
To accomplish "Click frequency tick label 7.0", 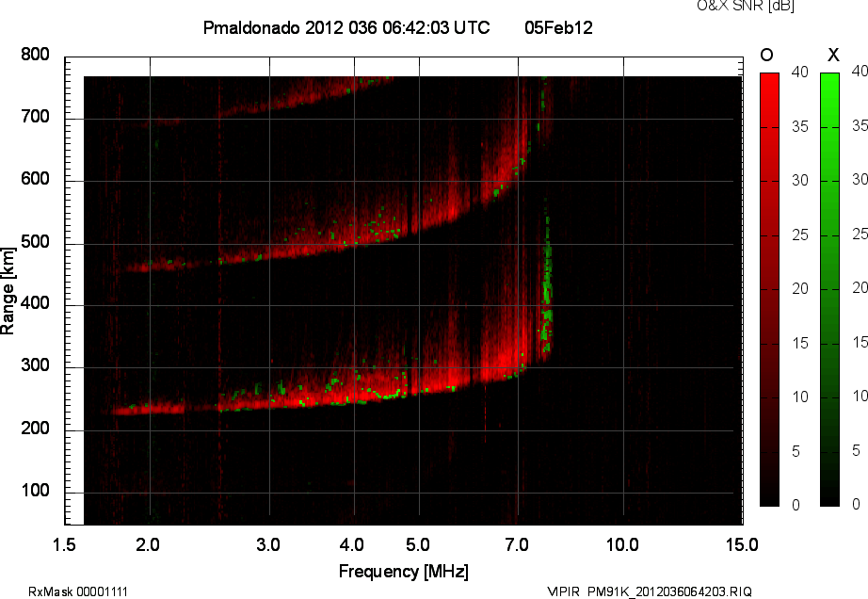I will click(517, 544).
